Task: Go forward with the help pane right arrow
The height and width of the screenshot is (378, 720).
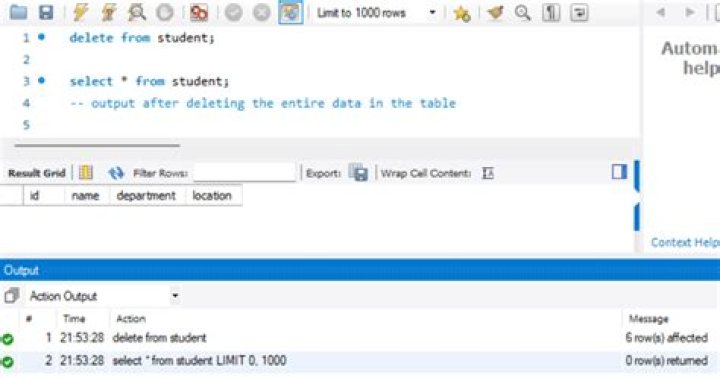Action: coord(690,12)
